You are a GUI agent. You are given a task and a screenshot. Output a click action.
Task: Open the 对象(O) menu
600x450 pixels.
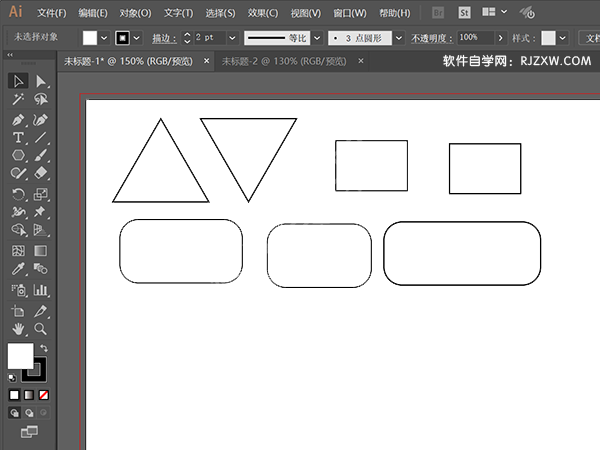coord(135,13)
